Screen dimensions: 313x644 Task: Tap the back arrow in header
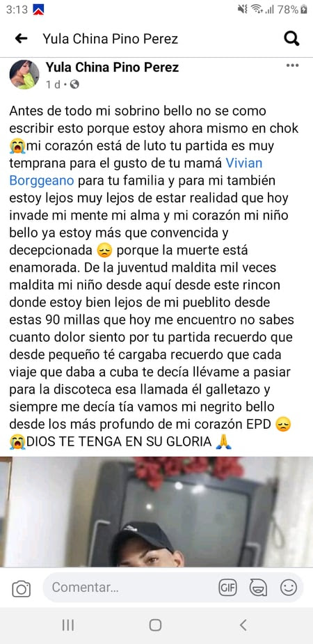(21, 38)
